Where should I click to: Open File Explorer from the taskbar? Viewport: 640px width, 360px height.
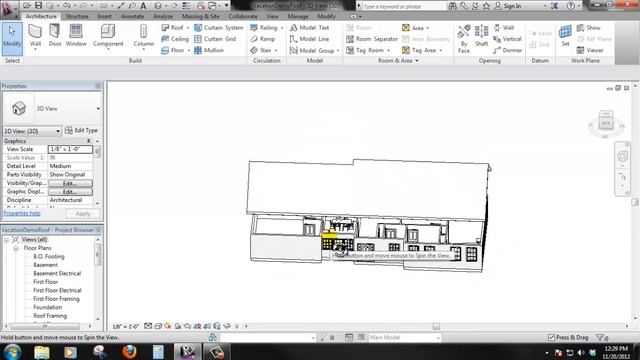coord(42,352)
